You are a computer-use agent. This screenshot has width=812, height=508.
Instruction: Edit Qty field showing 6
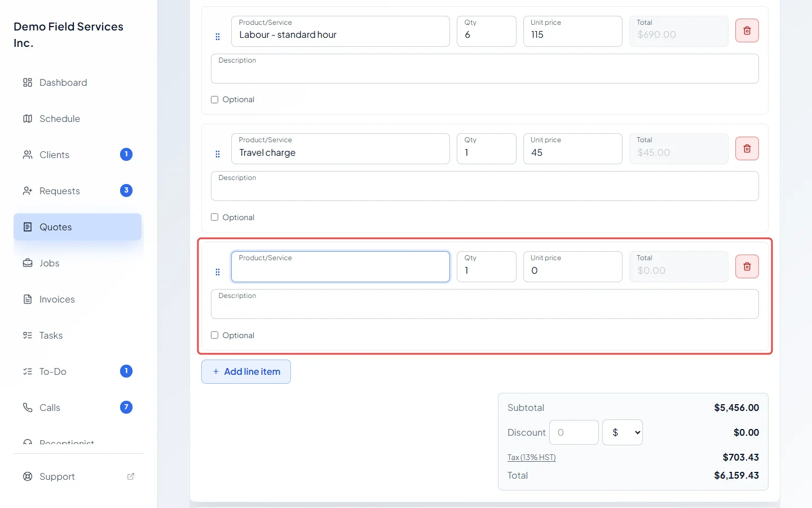click(x=487, y=31)
